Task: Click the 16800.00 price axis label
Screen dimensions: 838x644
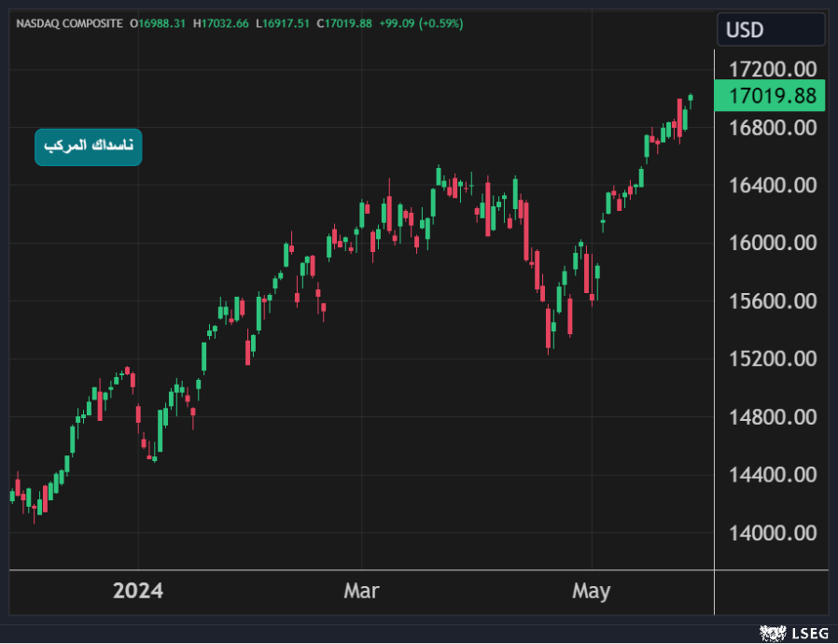Action: (x=773, y=127)
